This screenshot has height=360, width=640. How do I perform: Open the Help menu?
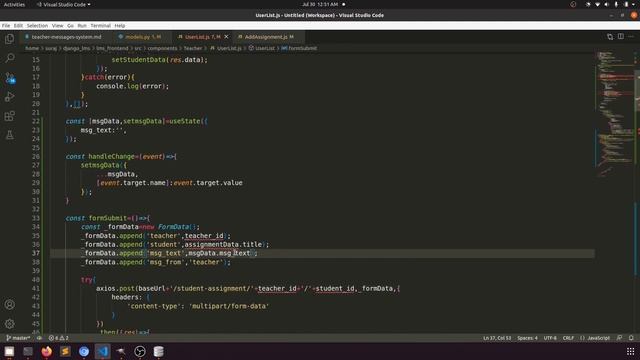[120, 25]
